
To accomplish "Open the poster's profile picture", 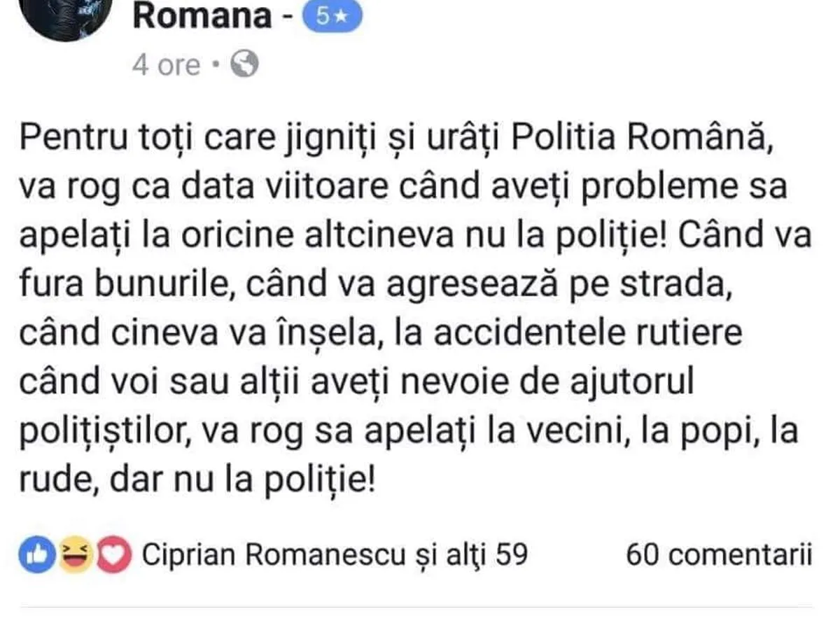I will [x=68, y=14].
